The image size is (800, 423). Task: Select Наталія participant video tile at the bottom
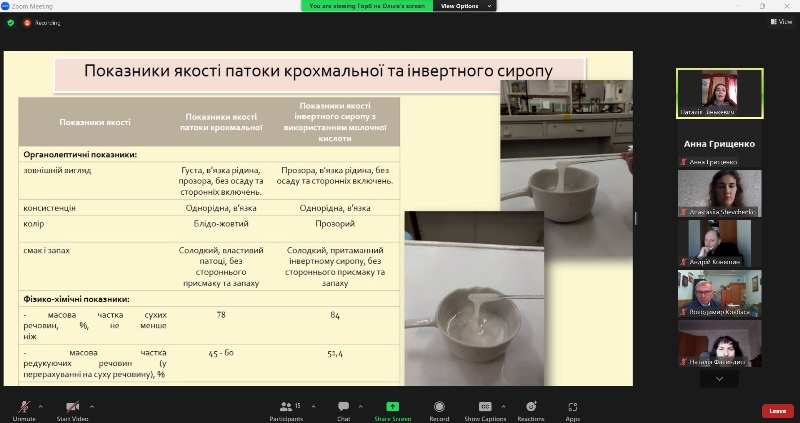(x=719, y=343)
